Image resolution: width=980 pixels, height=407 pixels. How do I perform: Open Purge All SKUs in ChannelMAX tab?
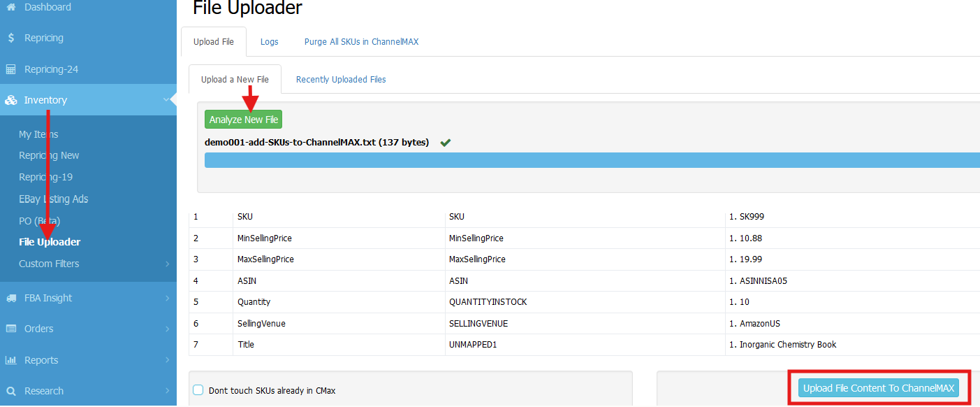361,42
